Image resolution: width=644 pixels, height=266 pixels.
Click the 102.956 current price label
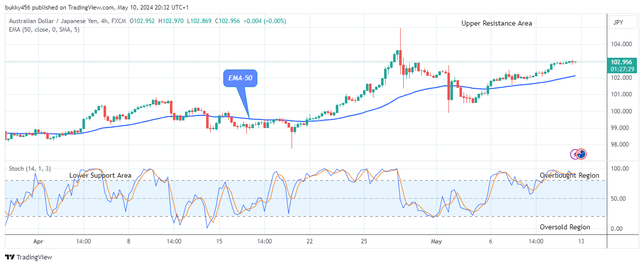pos(622,62)
